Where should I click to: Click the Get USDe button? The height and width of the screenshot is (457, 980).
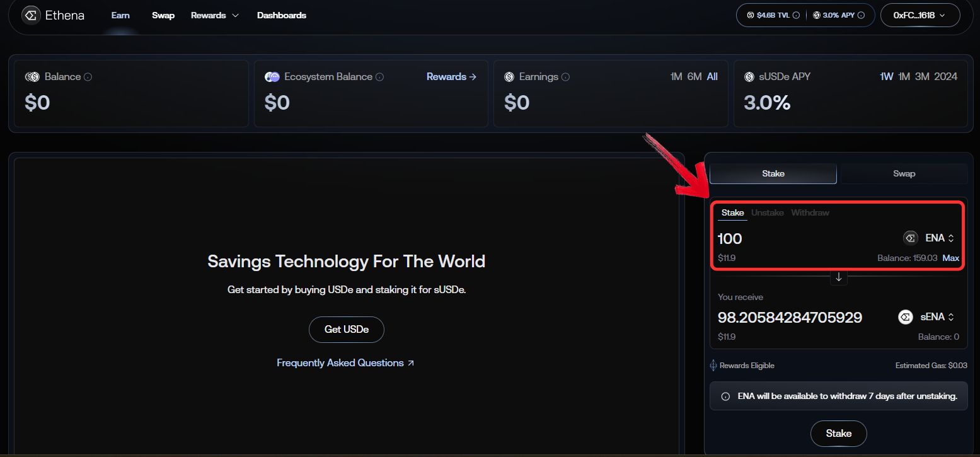347,330
